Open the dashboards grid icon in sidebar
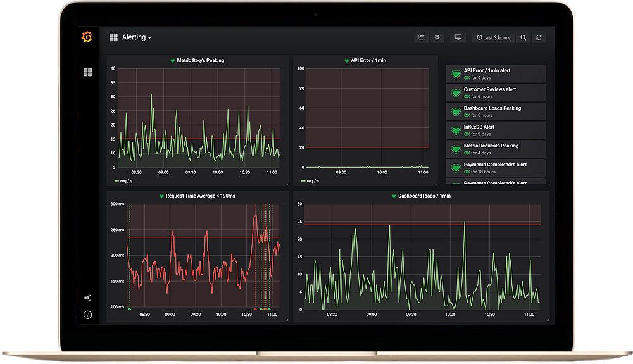 (x=87, y=72)
